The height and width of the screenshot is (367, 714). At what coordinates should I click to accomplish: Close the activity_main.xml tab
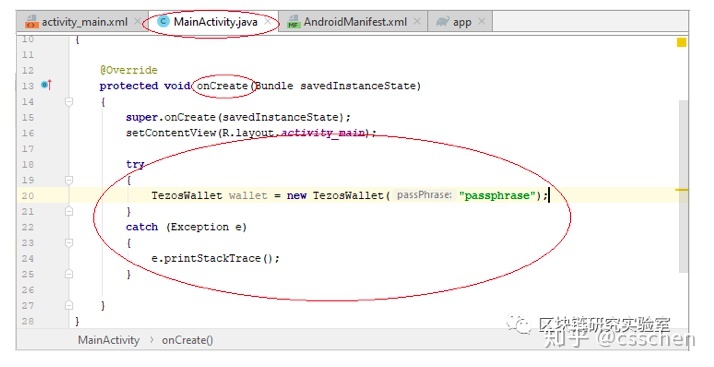138,21
